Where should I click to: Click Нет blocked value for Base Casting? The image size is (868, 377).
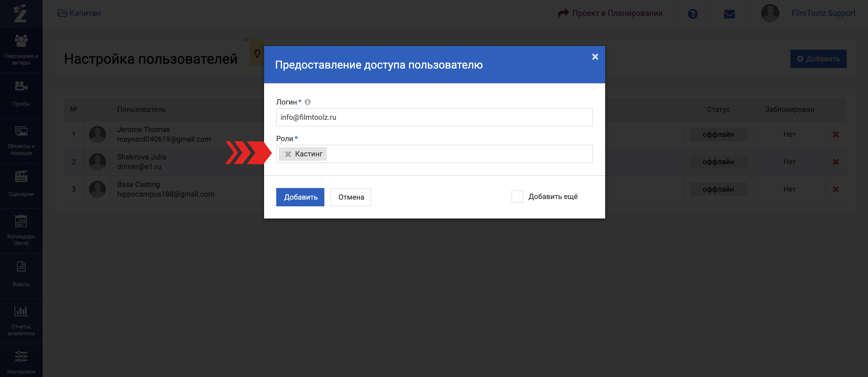pyautogui.click(x=789, y=189)
